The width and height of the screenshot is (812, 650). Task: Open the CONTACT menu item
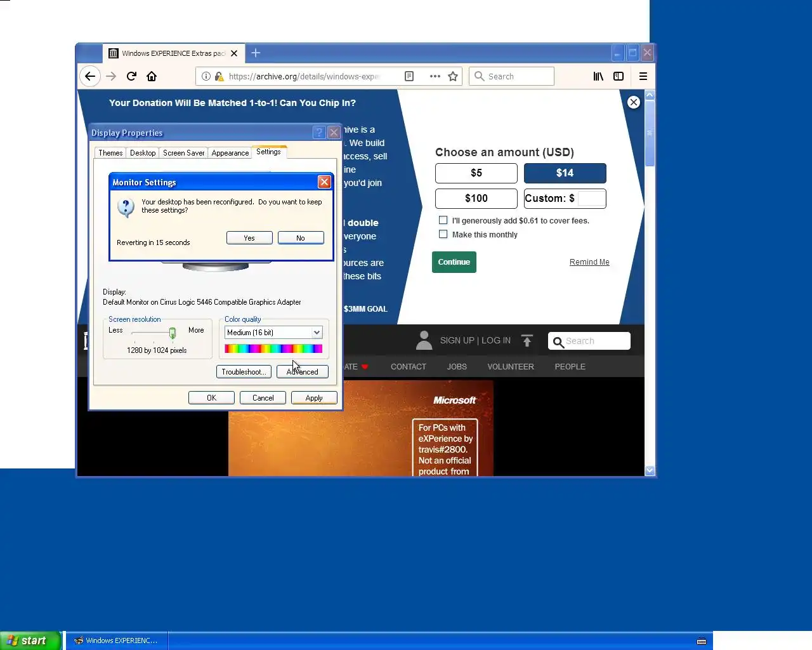pyautogui.click(x=409, y=367)
